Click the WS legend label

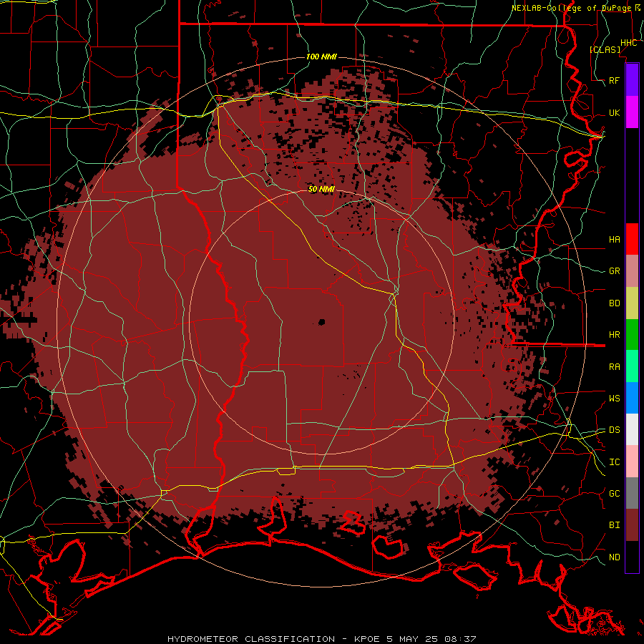[x=614, y=399]
